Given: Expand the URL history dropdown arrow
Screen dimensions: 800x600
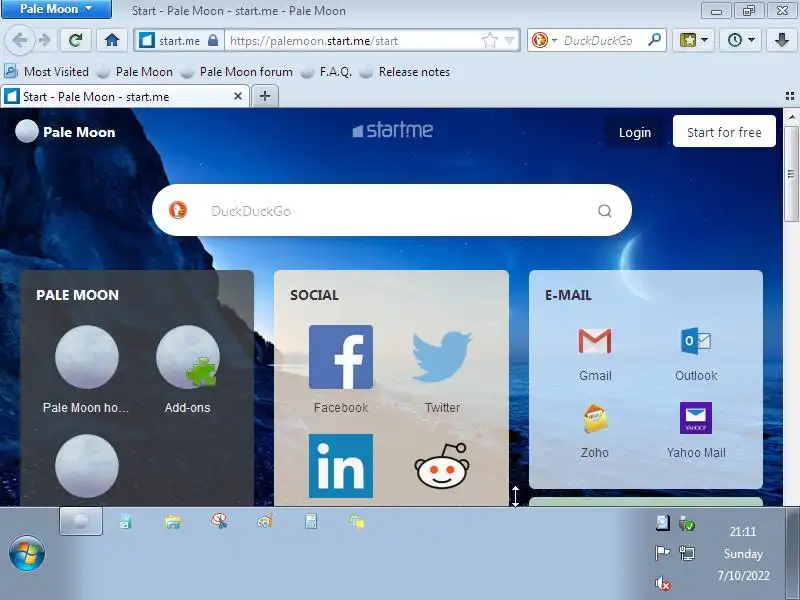Looking at the screenshot, I should [509, 40].
